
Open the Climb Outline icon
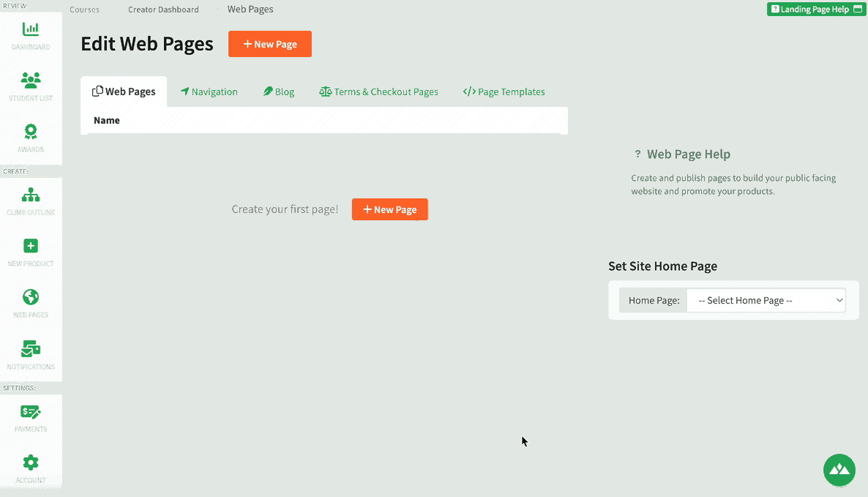point(31,194)
